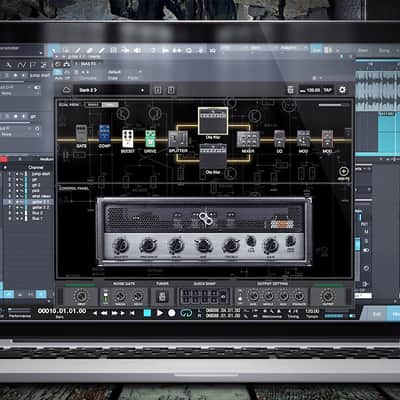Click the Play button in transport

[160, 313]
